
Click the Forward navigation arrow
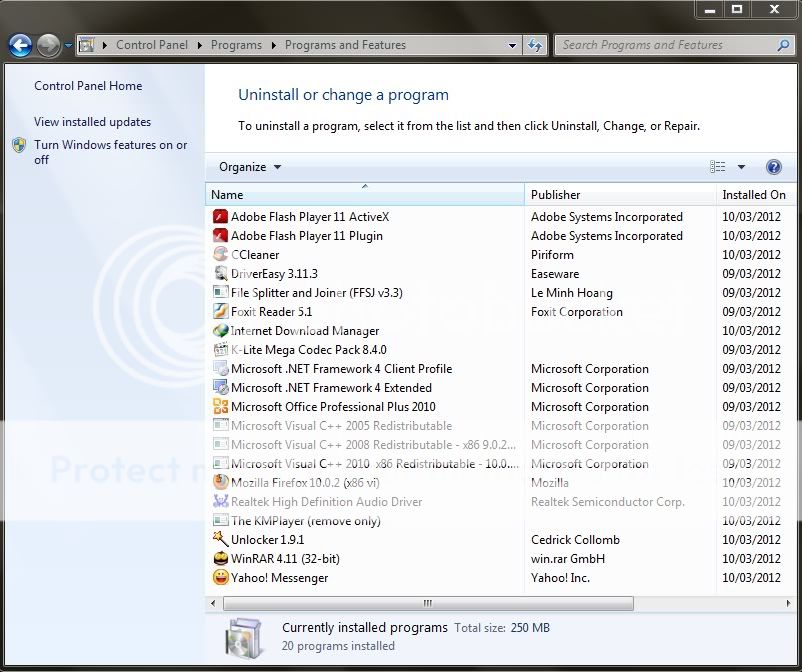click(x=49, y=46)
